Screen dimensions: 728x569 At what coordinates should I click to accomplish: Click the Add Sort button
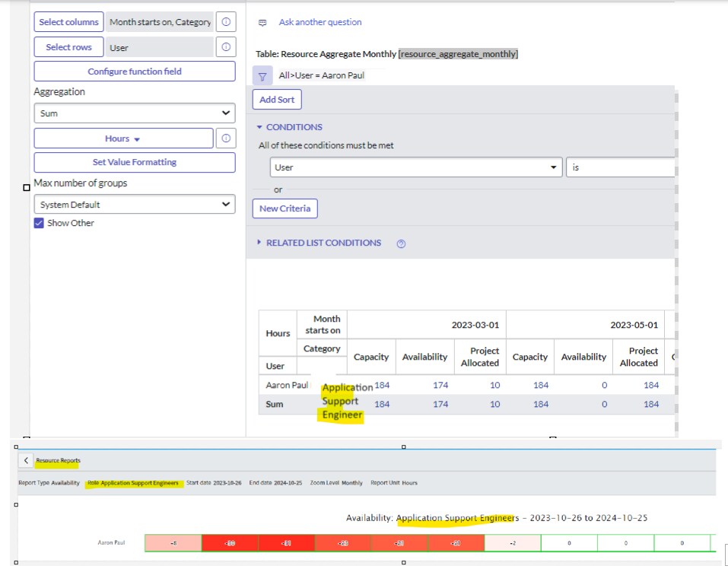click(277, 100)
